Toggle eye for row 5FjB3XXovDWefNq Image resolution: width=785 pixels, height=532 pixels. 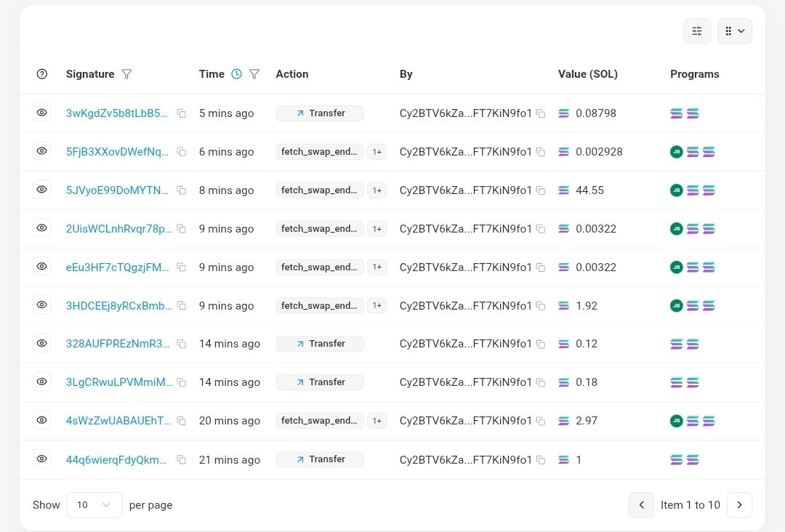click(x=42, y=151)
